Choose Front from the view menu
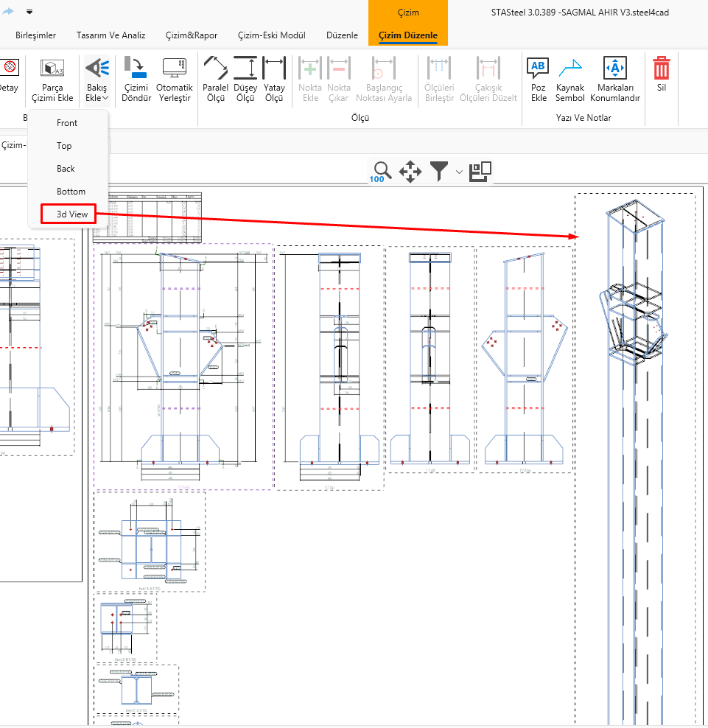 [x=67, y=123]
